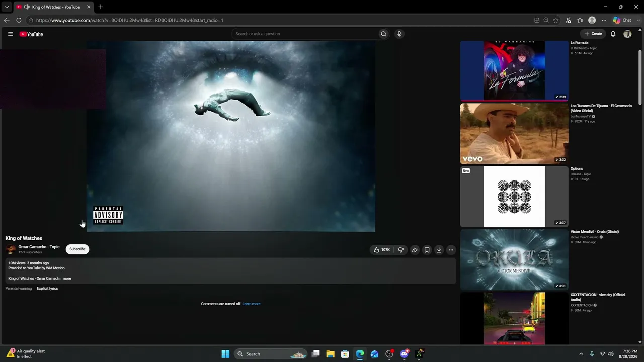Viewport: 644px width, 362px height.
Task: Open XXXTENTACION vice city thumbnail
Action: pos(514,319)
